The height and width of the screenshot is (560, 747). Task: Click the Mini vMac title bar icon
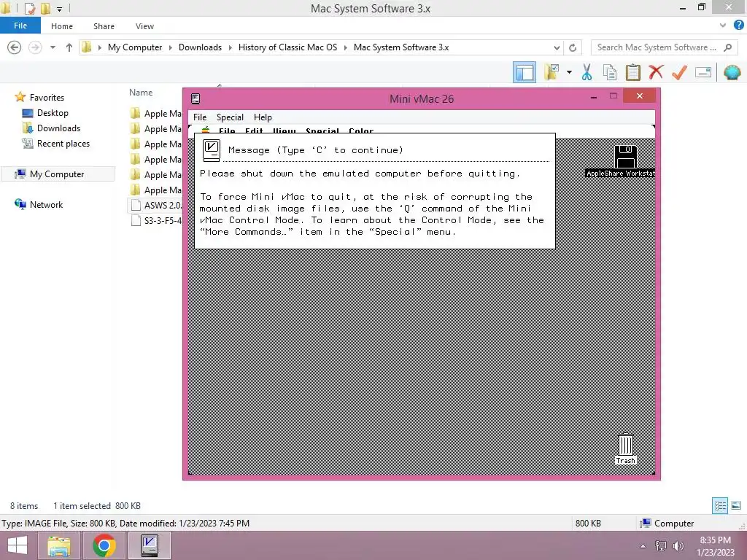click(x=196, y=98)
